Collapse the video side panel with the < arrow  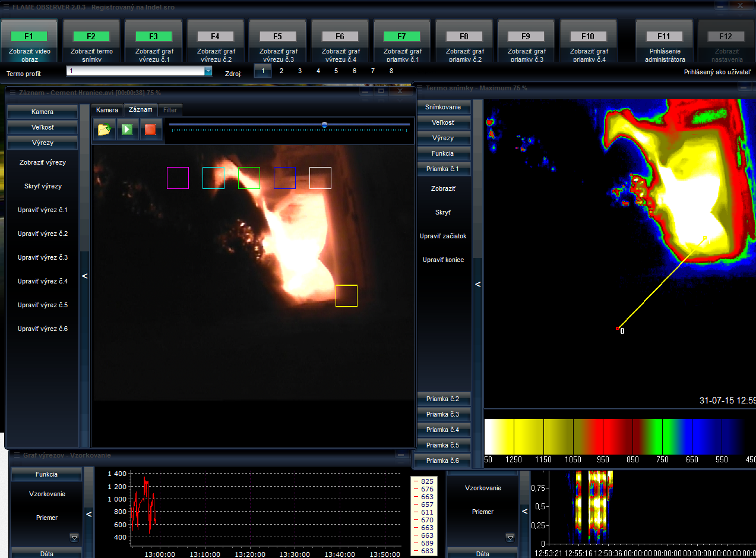84,276
